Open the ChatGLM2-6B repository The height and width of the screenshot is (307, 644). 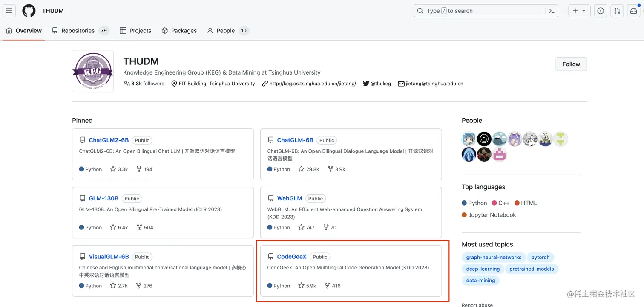tap(109, 140)
